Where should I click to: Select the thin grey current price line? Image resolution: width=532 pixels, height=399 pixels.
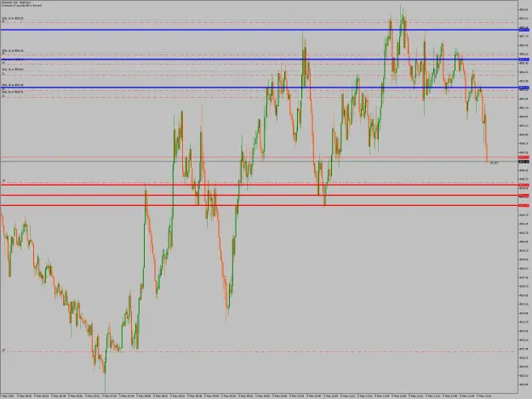click(x=260, y=162)
